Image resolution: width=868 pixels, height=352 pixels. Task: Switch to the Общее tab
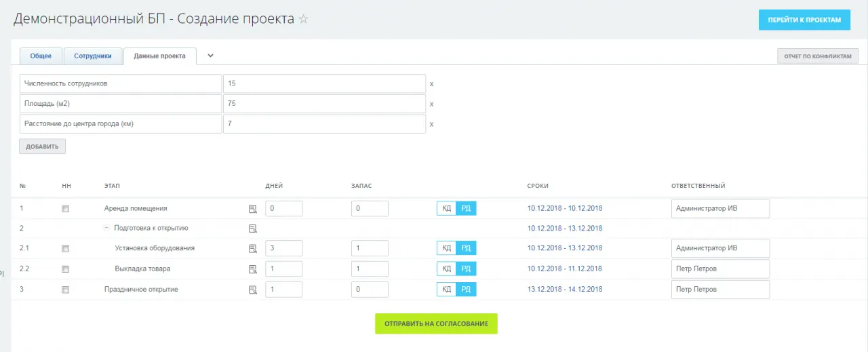[x=41, y=56]
